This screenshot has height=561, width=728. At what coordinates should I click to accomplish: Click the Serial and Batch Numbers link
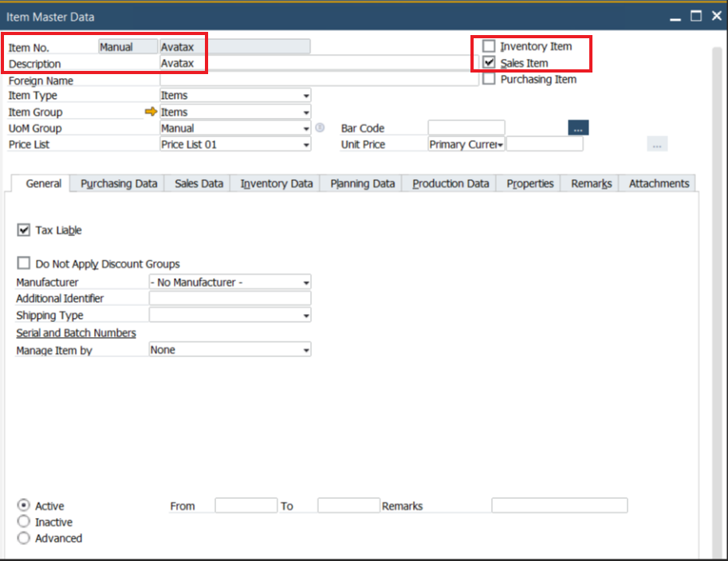[x=76, y=333]
